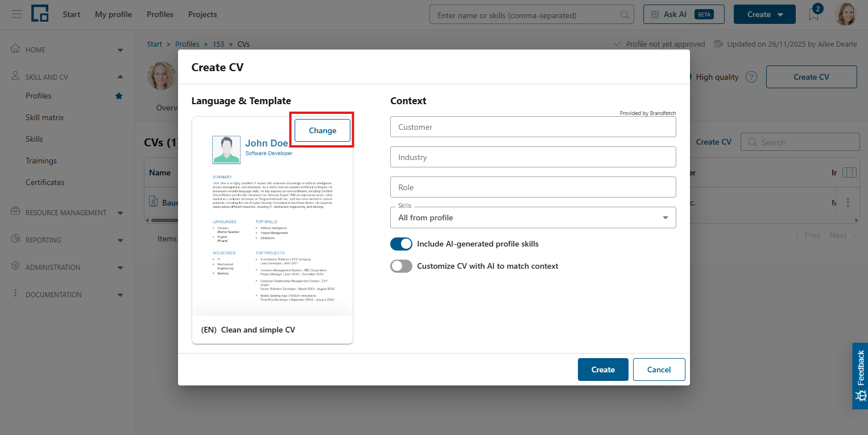Toggle Include AI-generated profile skills switch

(401, 244)
